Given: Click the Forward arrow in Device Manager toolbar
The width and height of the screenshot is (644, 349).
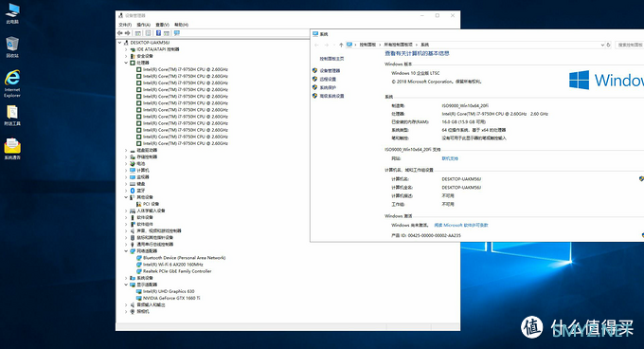Looking at the screenshot, I should click(x=127, y=33).
